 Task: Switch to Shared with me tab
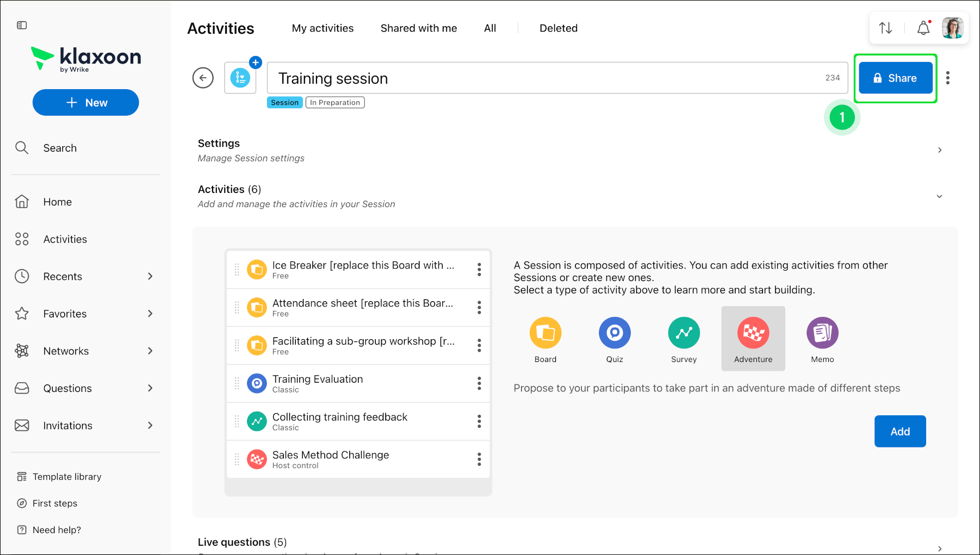point(419,28)
